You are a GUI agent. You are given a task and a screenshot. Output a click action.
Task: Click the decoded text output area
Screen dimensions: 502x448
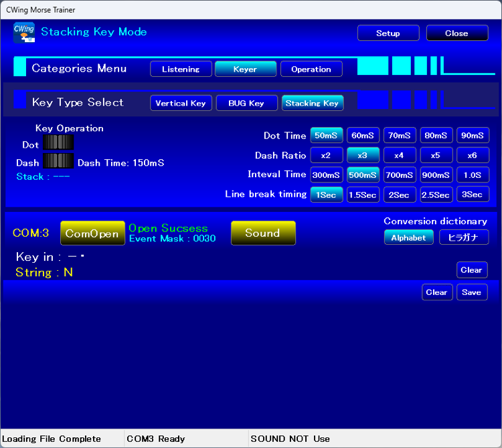tap(250, 361)
